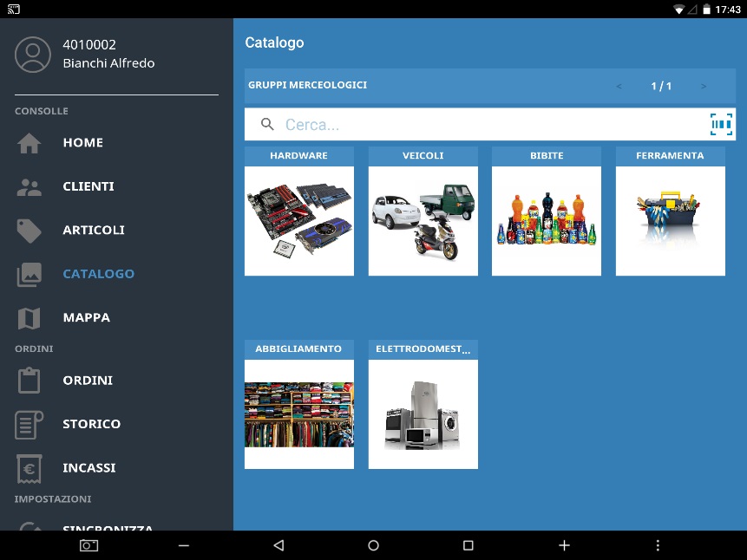Screen dimensions: 747x560
Task: Open the ARTICOLI menu item
Action: (94, 231)
